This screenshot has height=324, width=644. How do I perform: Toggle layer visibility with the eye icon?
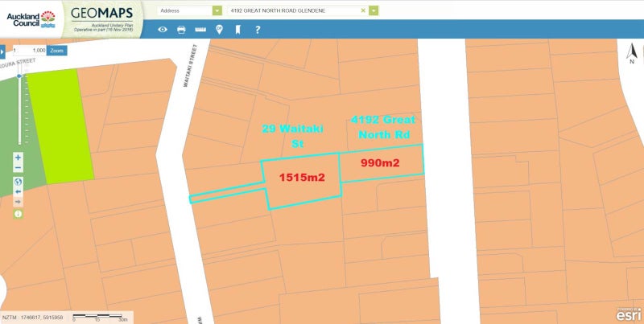[163, 30]
